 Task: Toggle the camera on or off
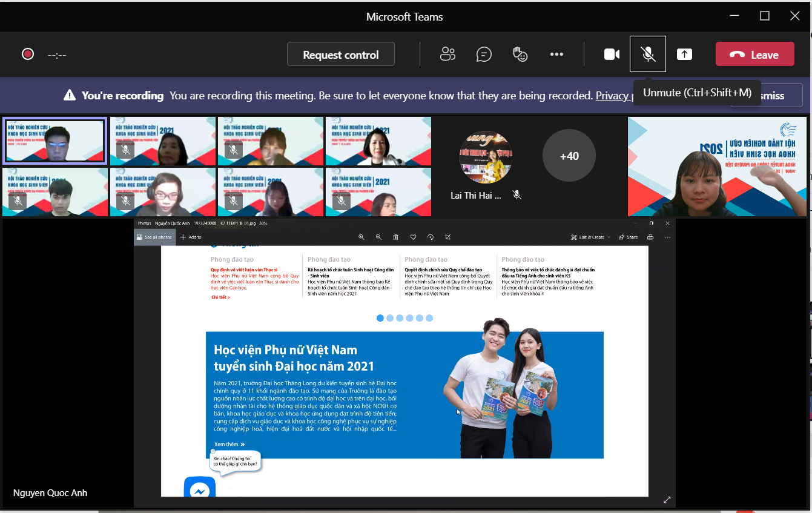tap(612, 55)
